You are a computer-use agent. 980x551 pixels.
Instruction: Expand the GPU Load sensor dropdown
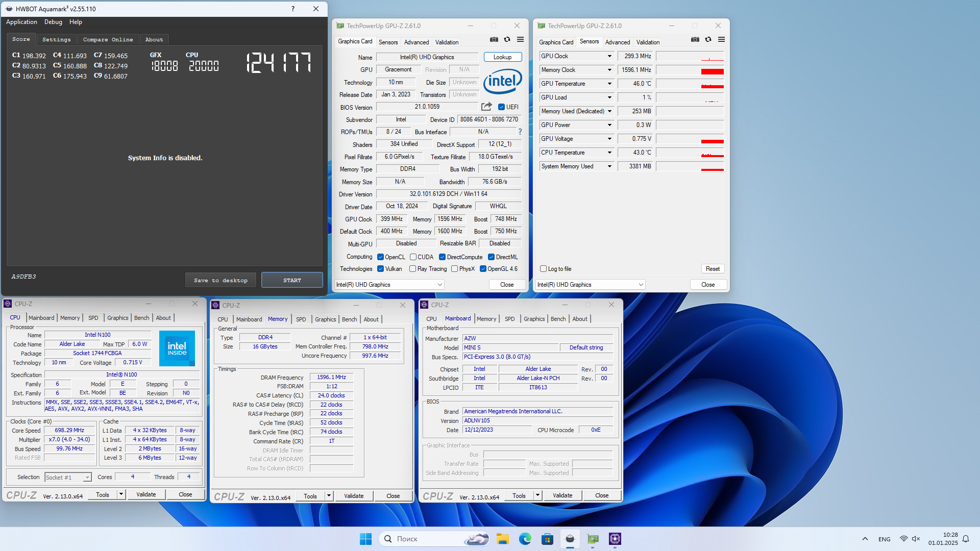click(609, 97)
